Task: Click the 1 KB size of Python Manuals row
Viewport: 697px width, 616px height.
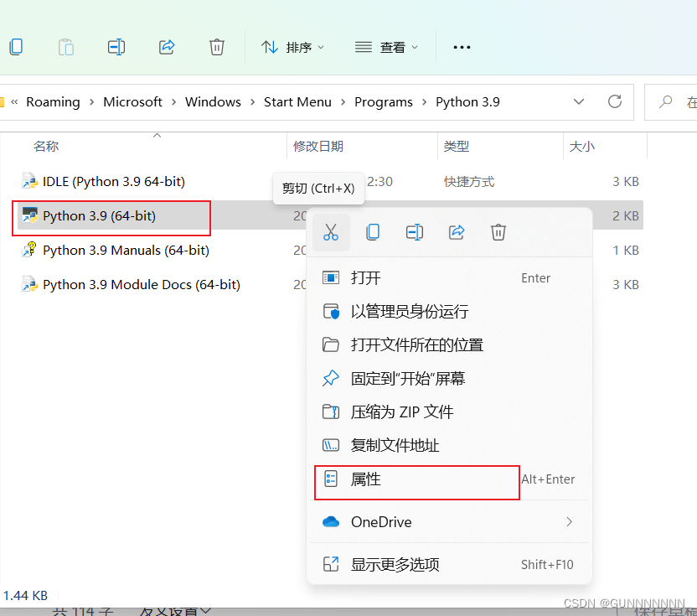Action: pyautogui.click(x=626, y=251)
